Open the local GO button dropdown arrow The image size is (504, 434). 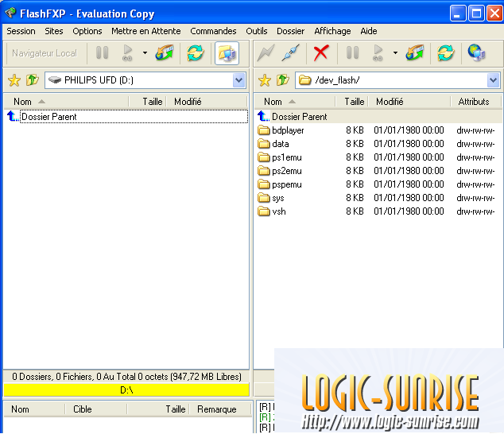tap(145, 52)
